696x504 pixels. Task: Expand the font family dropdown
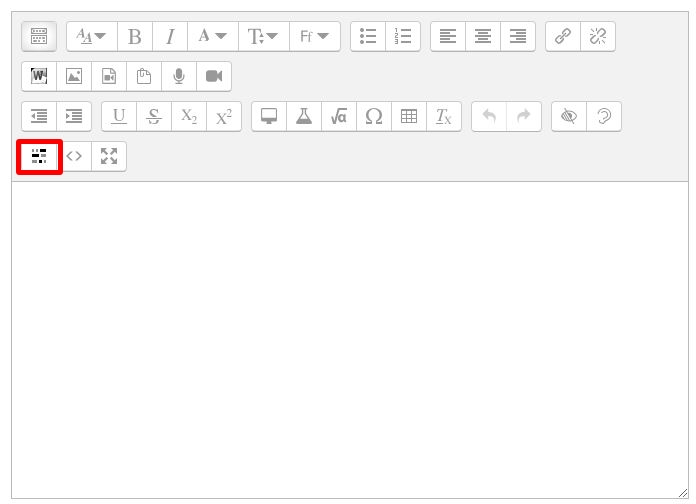[315, 37]
